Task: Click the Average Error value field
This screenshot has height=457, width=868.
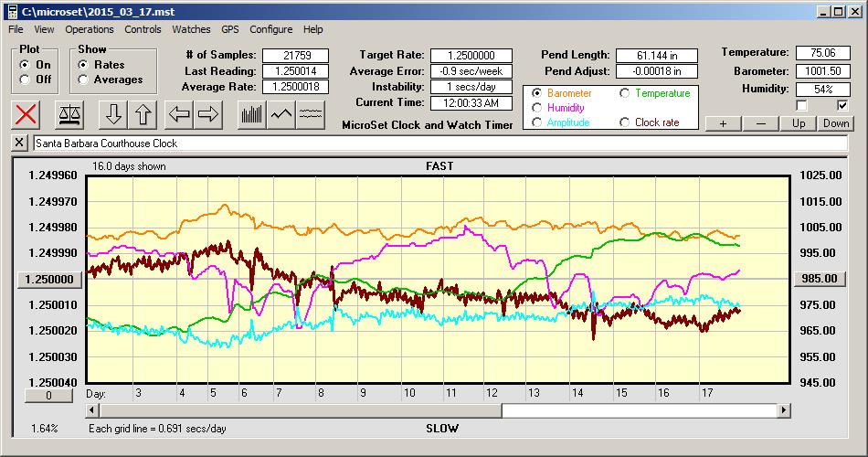Action: coord(471,71)
